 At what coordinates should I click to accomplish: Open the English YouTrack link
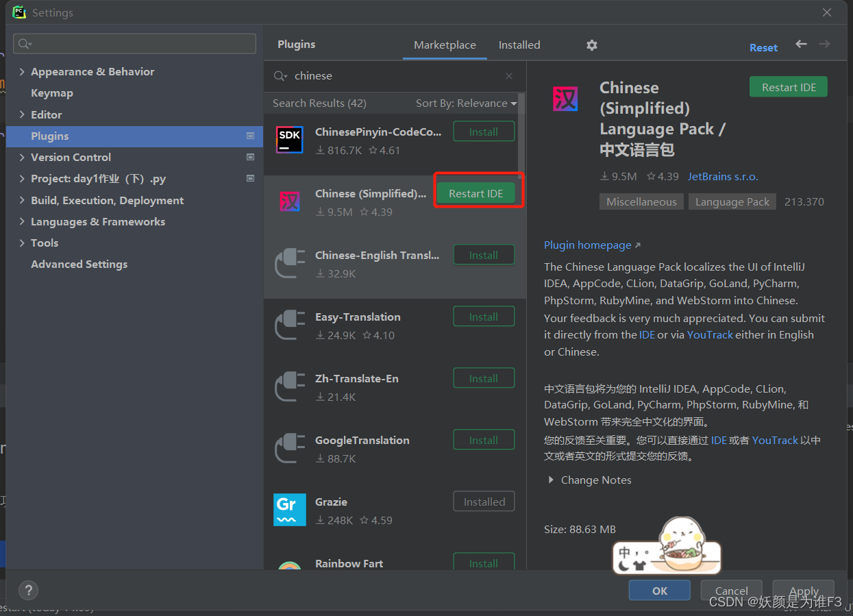coord(710,335)
